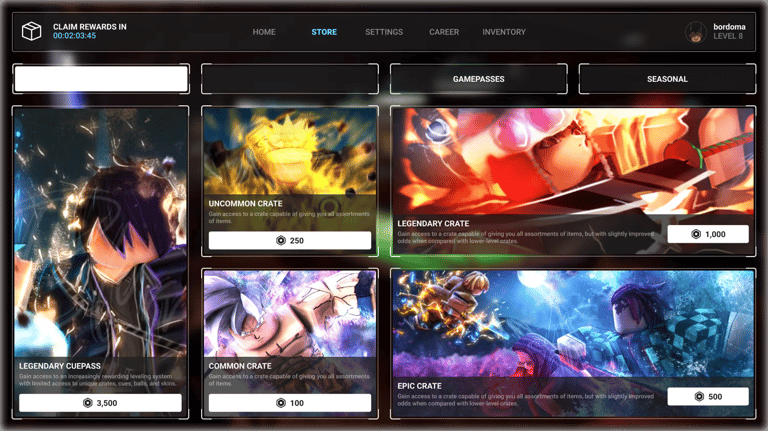Click the EPIC CRATE title
This screenshot has height=431, width=768.
point(419,386)
